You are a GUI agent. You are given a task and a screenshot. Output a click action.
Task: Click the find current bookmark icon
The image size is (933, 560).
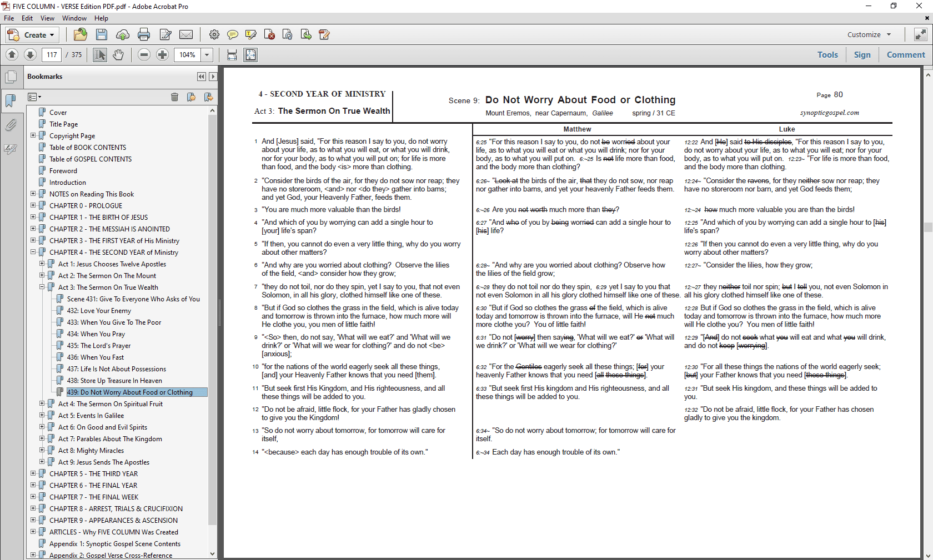click(208, 97)
